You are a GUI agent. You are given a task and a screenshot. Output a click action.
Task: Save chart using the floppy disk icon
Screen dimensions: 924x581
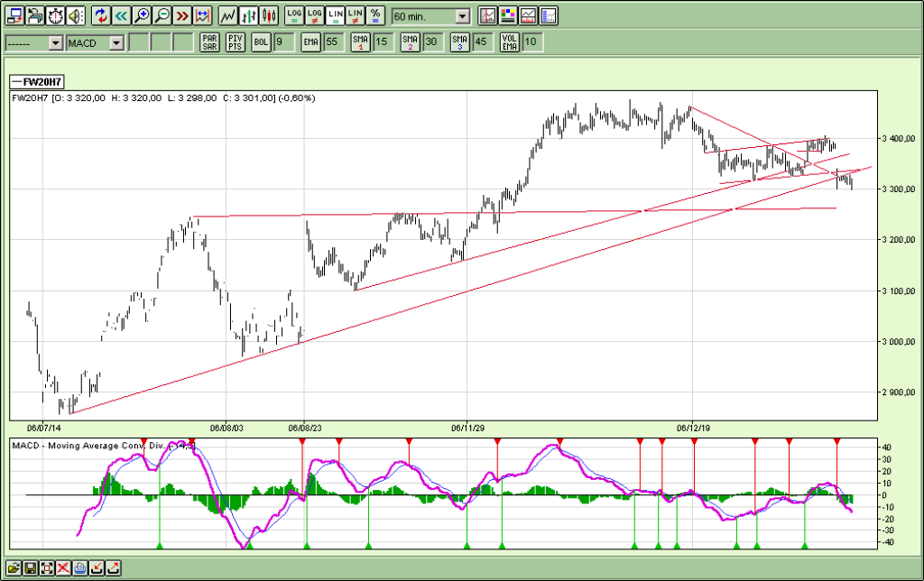coord(30,568)
